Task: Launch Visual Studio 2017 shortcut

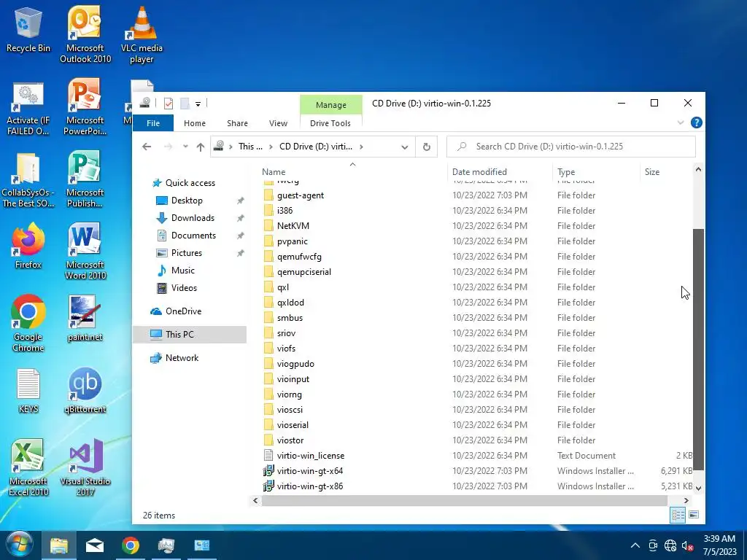Action: tap(85, 467)
